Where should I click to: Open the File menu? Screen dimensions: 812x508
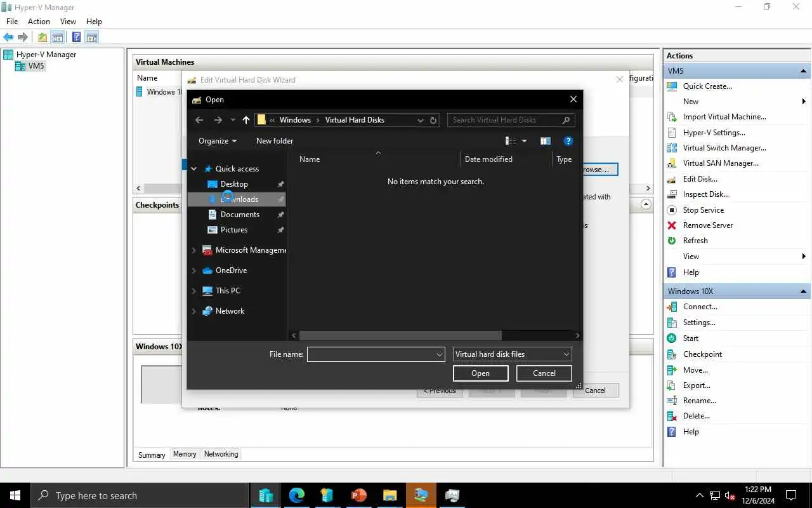[x=12, y=22]
